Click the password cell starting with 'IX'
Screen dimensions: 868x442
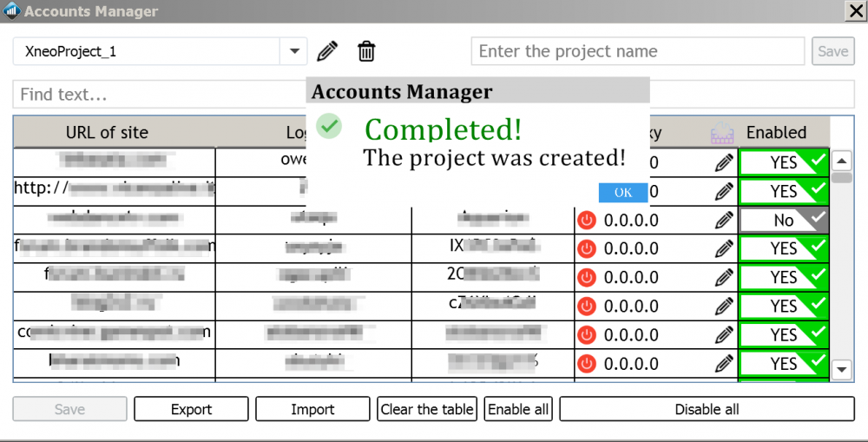pos(493,248)
